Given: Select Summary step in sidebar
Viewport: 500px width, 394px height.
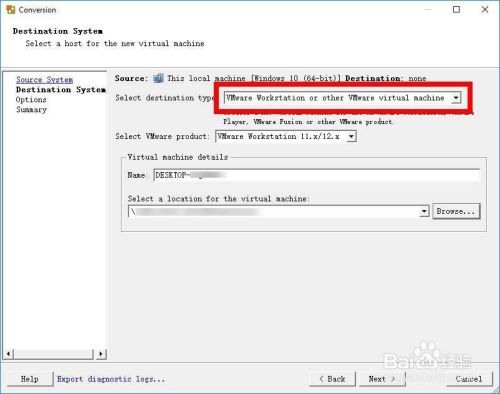Looking at the screenshot, I should pyautogui.click(x=31, y=110).
